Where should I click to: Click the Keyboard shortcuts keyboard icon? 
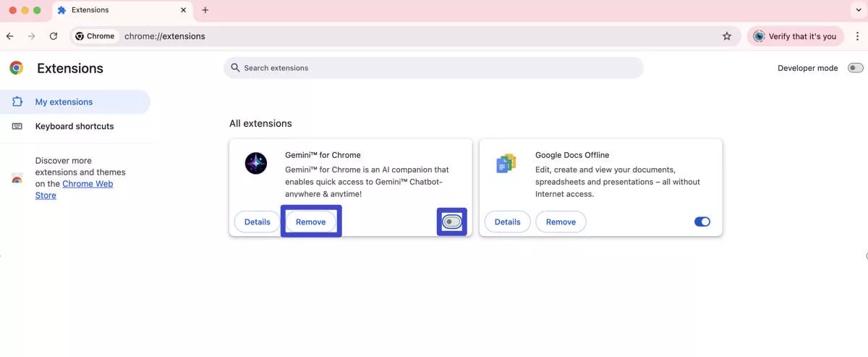pyautogui.click(x=17, y=126)
